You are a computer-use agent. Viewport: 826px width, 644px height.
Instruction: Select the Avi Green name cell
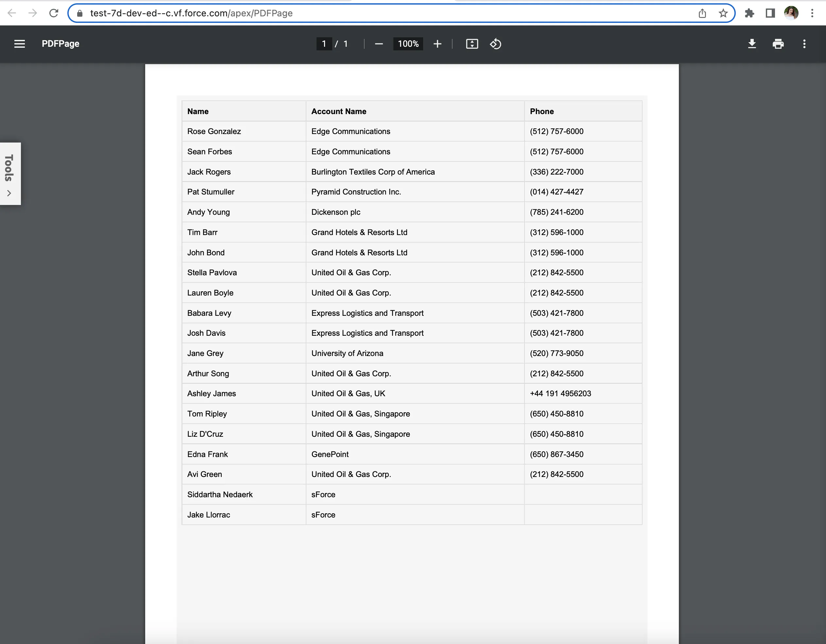[244, 474]
